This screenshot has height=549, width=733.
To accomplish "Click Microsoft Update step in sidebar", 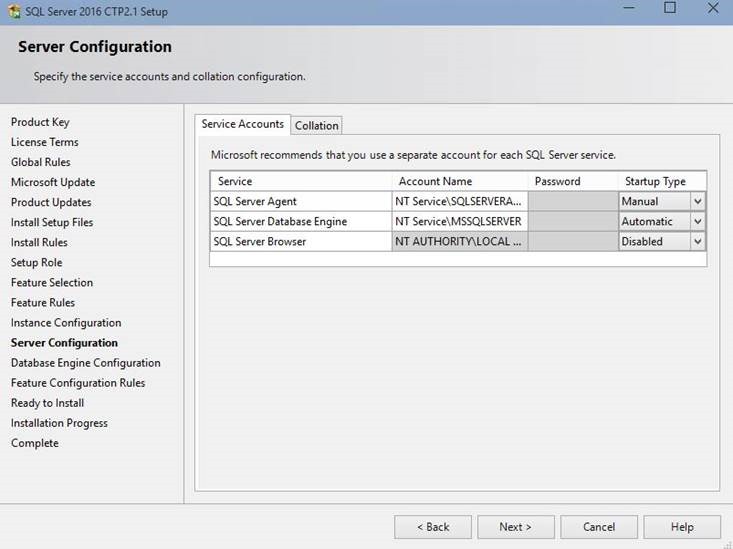I will pos(53,182).
